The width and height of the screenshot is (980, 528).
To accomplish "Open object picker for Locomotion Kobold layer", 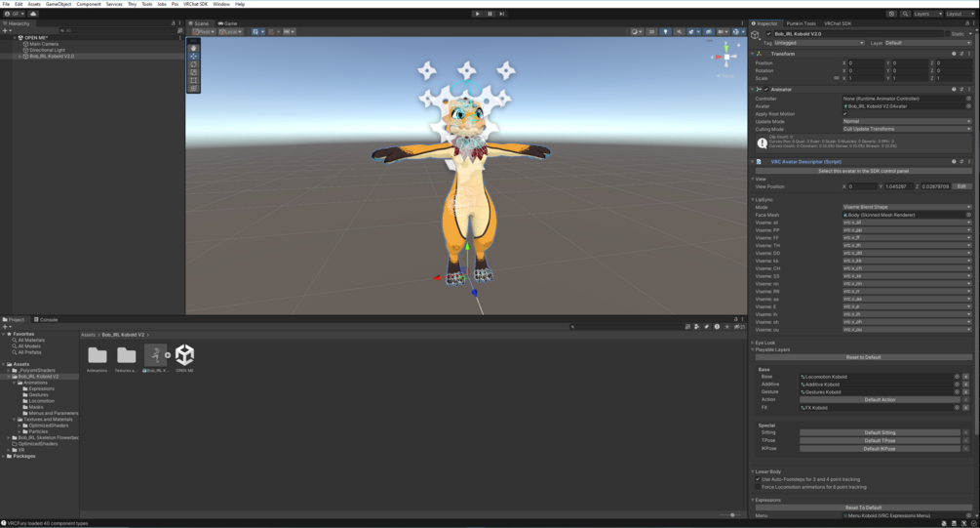I will point(957,377).
